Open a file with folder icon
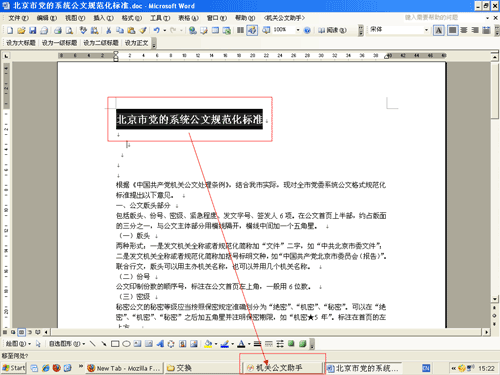The height and width of the screenshot is (375, 500). pos(21,30)
